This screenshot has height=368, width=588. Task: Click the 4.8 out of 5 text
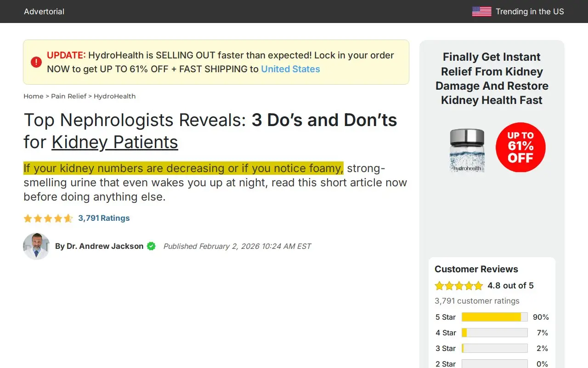tap(510, 286)
